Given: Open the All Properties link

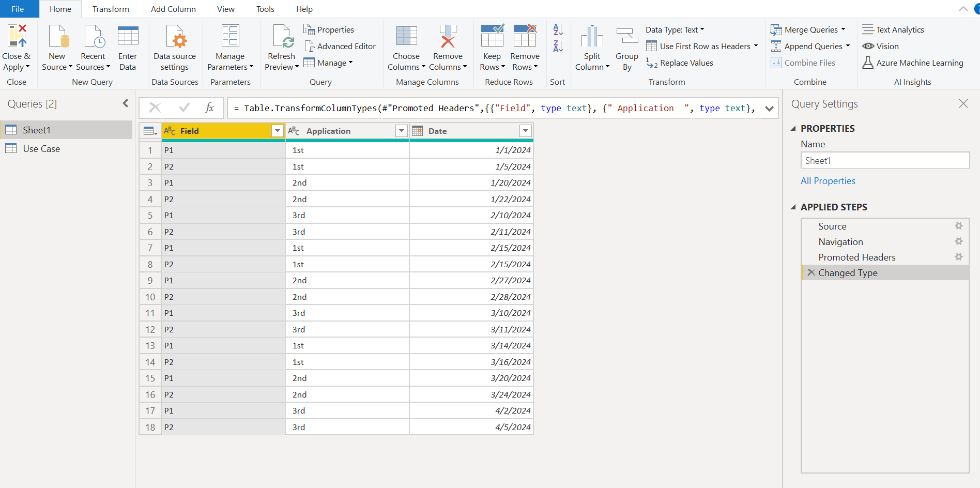Looking at the screenshot, I should click(828, 180).
